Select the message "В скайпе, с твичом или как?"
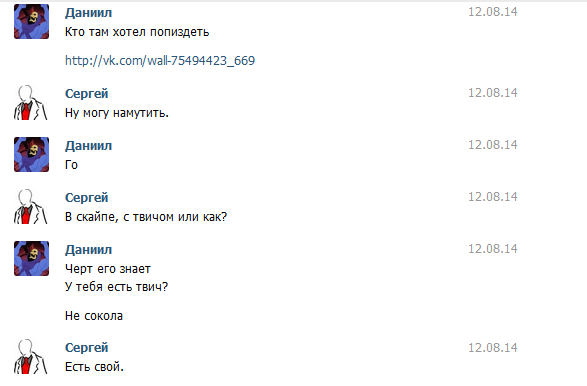 146,217
